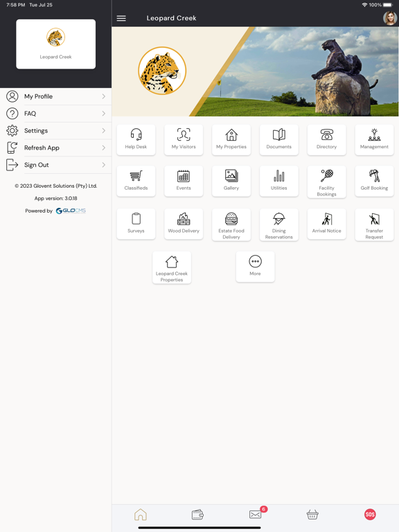Tap the hamburger menu icon
This screenshot has width=399, height=532.
(x=121, y=18)
